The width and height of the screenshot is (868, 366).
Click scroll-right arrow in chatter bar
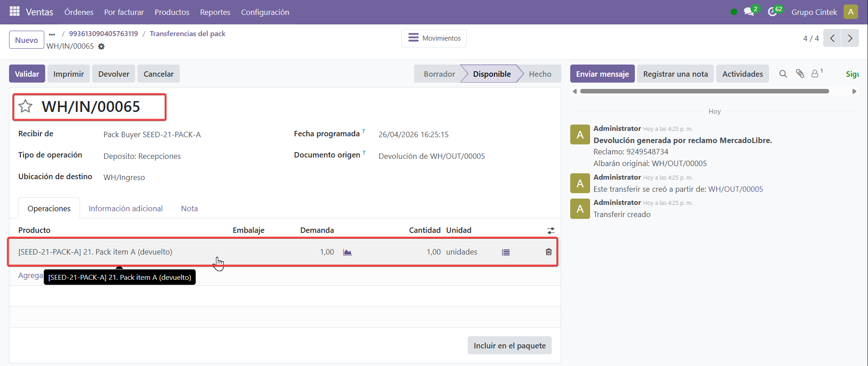click(854, 91)
